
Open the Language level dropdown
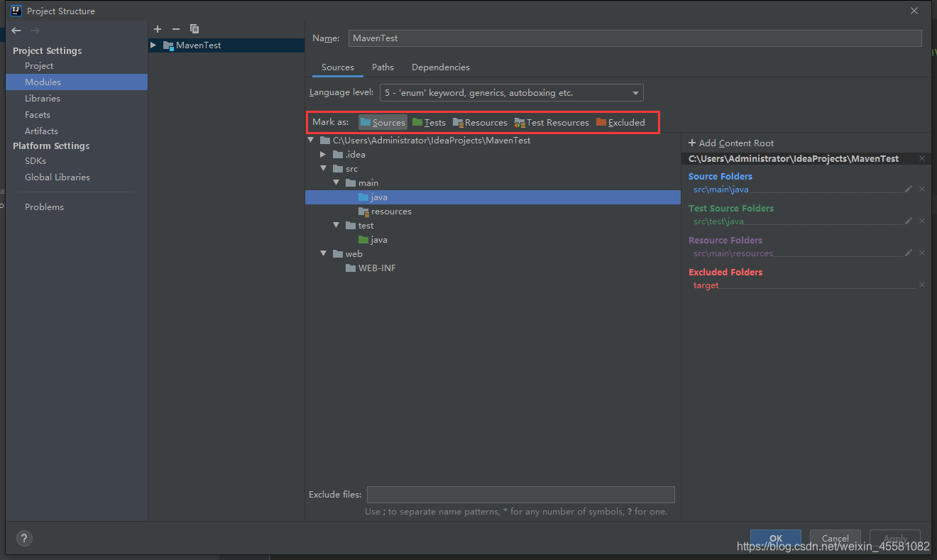click(512, 92)
